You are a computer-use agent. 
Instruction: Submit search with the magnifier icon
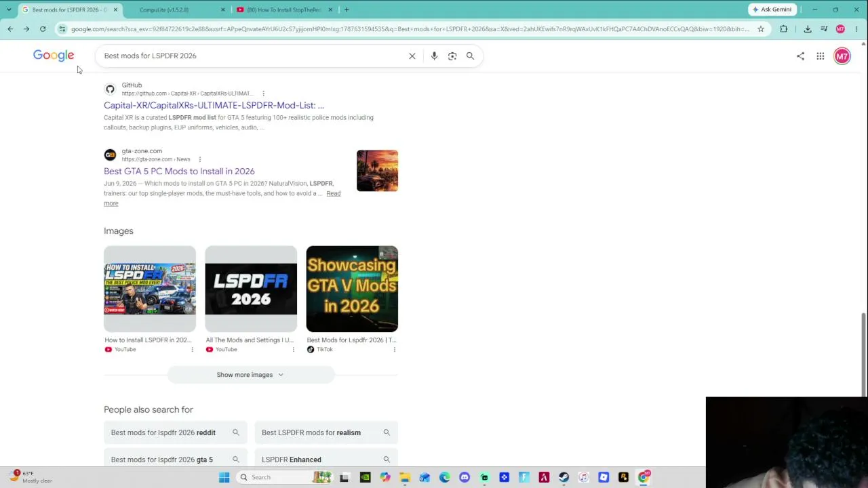470,56
